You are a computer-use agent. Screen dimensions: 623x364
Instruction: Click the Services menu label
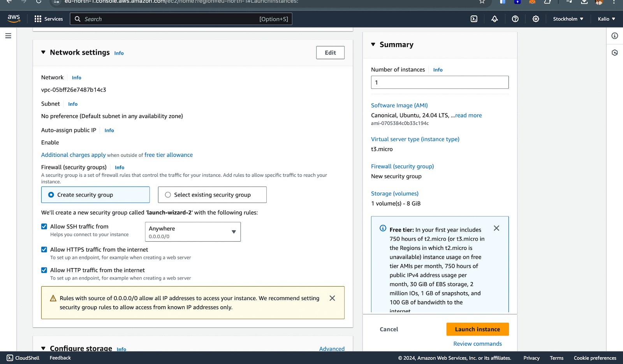tap(54, 19)
